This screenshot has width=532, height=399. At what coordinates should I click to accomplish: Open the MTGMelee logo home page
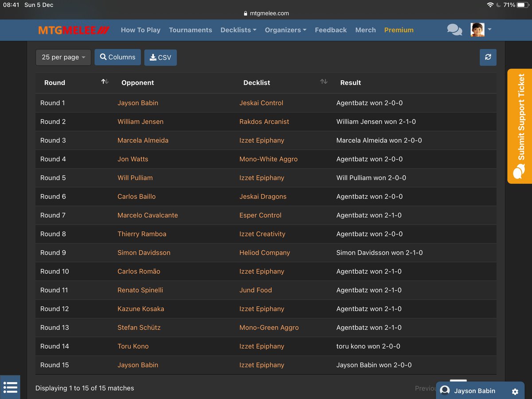tap(74, 30)
